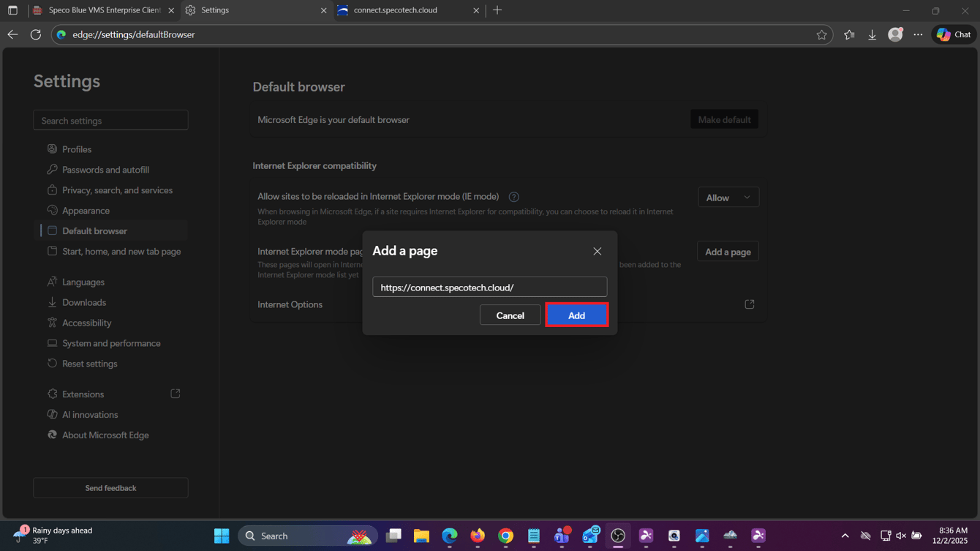980x551 pixels.
Task: Open OBS Studio from taskbar
Action: pos(618,536)
